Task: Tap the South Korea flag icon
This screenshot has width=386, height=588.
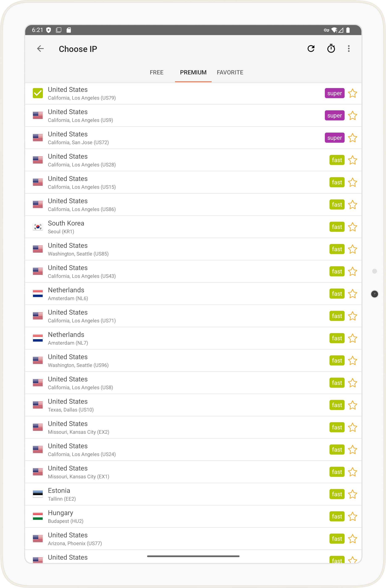Action: [38, 227]
